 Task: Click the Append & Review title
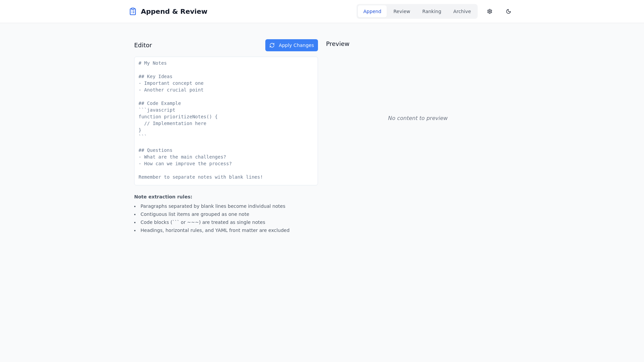coord(174,11)
